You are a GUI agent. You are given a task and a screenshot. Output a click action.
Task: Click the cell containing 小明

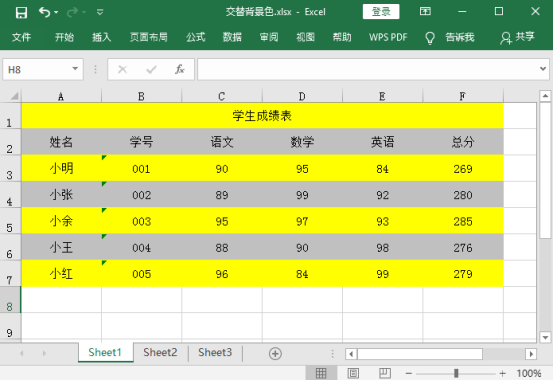(x=61, y=168)
